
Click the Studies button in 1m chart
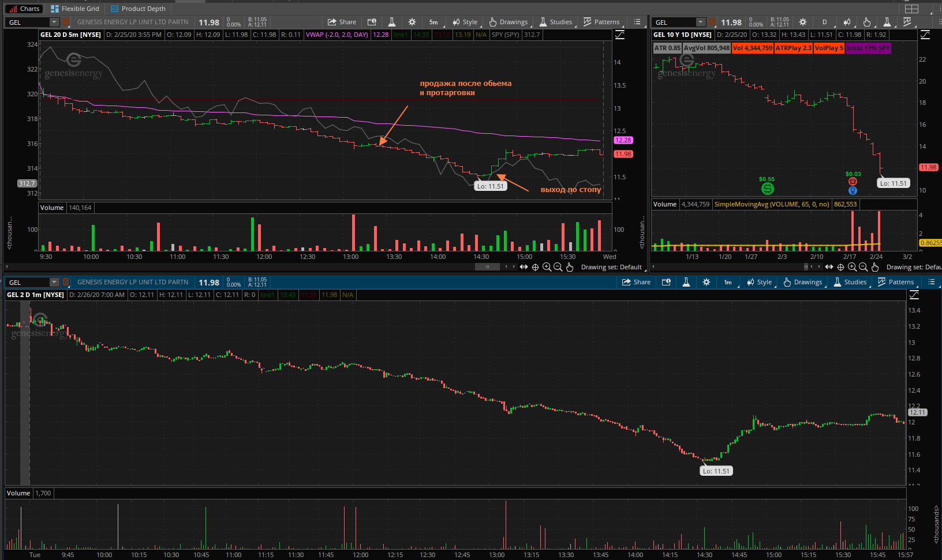[x=850, y=282]
